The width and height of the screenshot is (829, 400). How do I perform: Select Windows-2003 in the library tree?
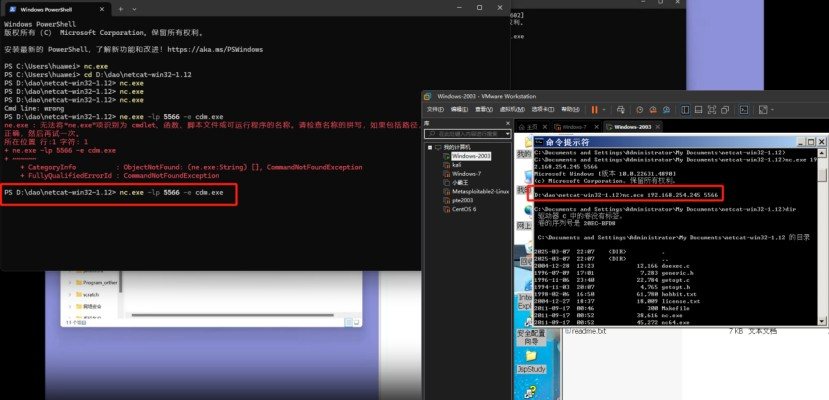coord(471,156)
